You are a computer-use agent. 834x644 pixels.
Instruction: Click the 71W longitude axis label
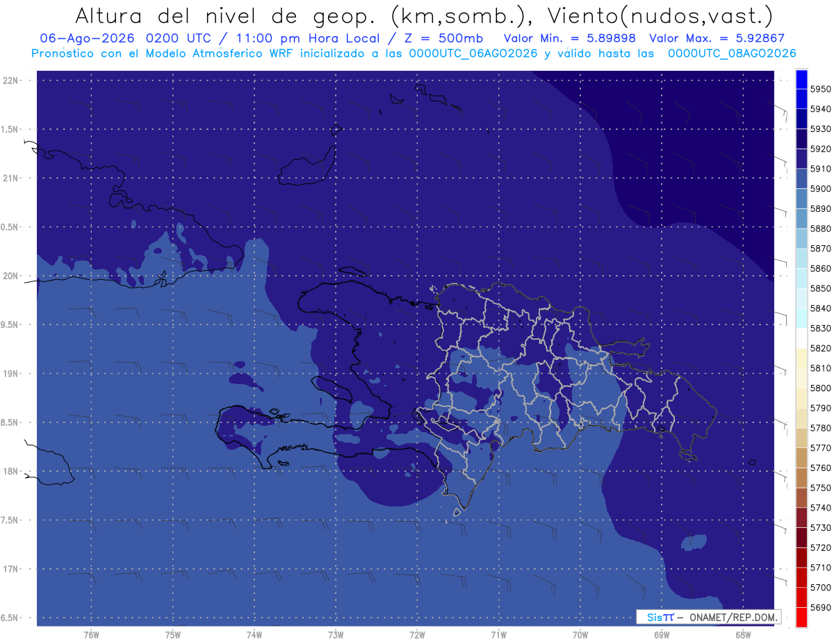(x=498, y=634)
